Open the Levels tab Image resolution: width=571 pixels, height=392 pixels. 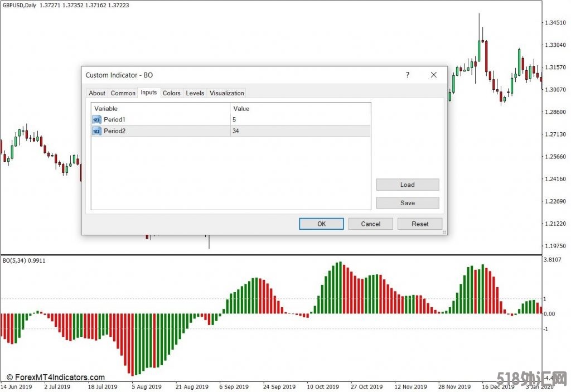pyautogui.click(x=195, y=93)
